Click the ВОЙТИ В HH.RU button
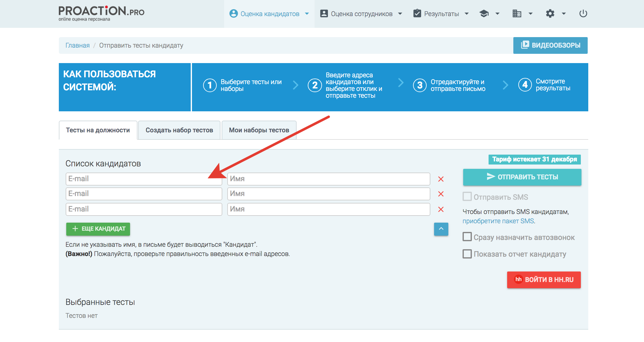 [544, 280]
